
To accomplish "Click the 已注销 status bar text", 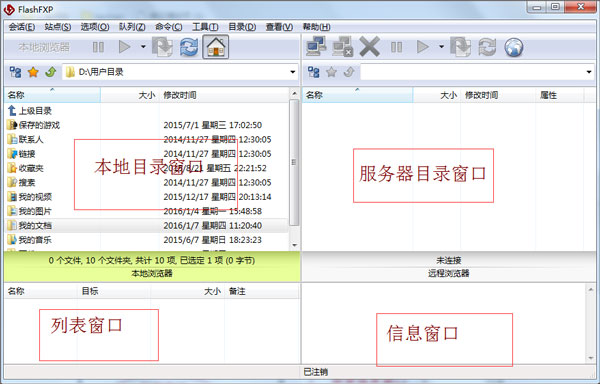I will coord(315,372).
